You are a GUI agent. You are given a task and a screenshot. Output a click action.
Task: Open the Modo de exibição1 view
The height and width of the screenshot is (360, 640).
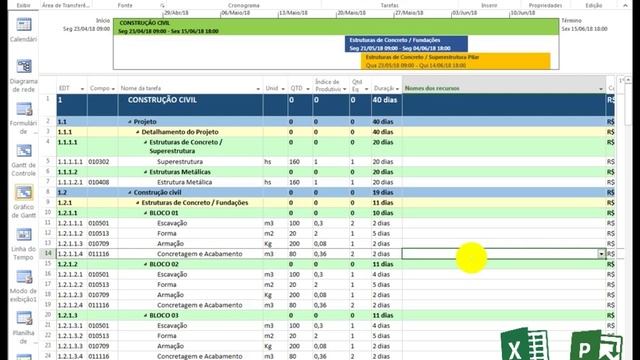(24, 277)
